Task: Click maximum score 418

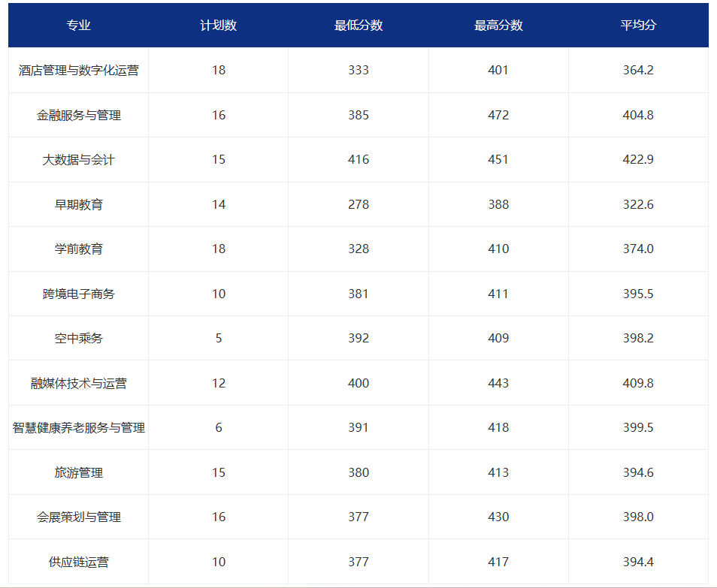Action: pos(498,427)
